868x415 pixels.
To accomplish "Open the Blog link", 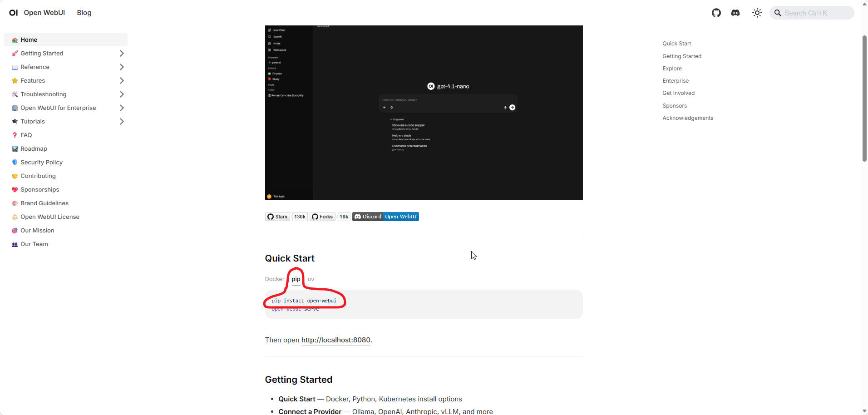I will 84,13.
